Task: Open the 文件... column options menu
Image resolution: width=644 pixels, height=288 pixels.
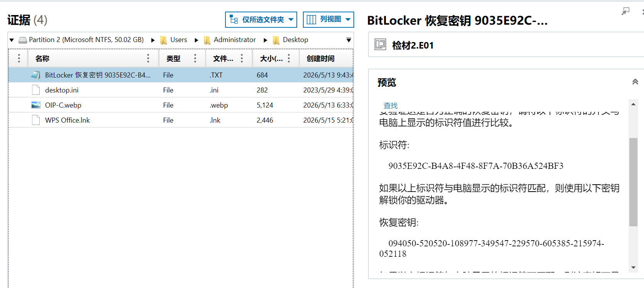Action: 242,58
